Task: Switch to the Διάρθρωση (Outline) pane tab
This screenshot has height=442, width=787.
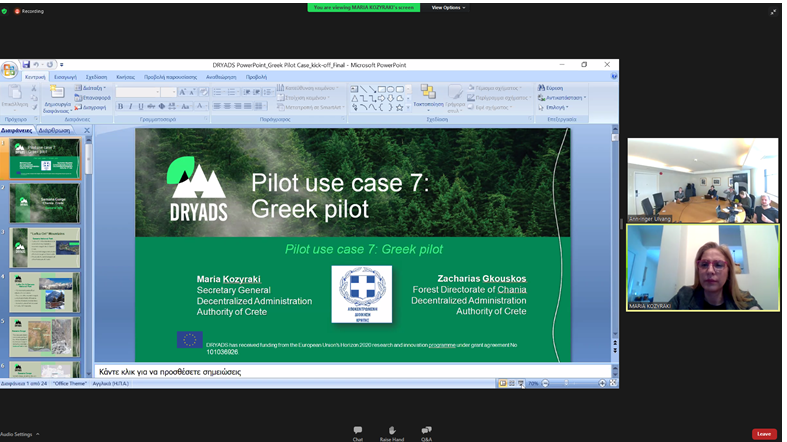Action: [54, 130]
